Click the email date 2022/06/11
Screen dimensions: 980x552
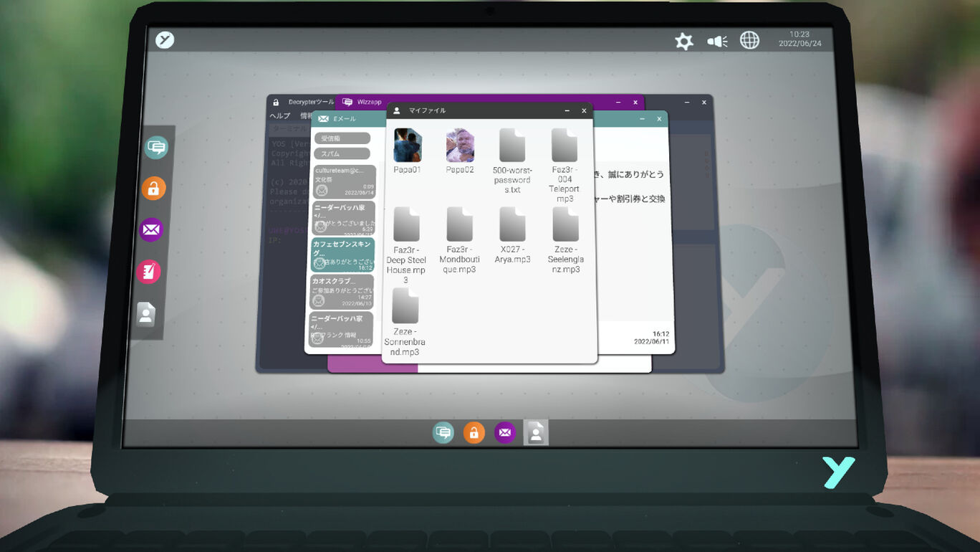[x=651, y=342]
